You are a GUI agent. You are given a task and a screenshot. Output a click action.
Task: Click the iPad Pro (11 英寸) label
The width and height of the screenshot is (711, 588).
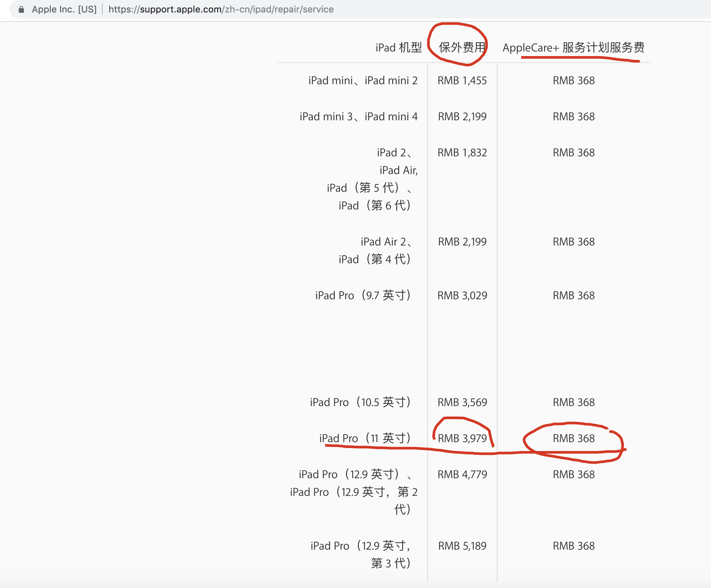coord(365,439)
